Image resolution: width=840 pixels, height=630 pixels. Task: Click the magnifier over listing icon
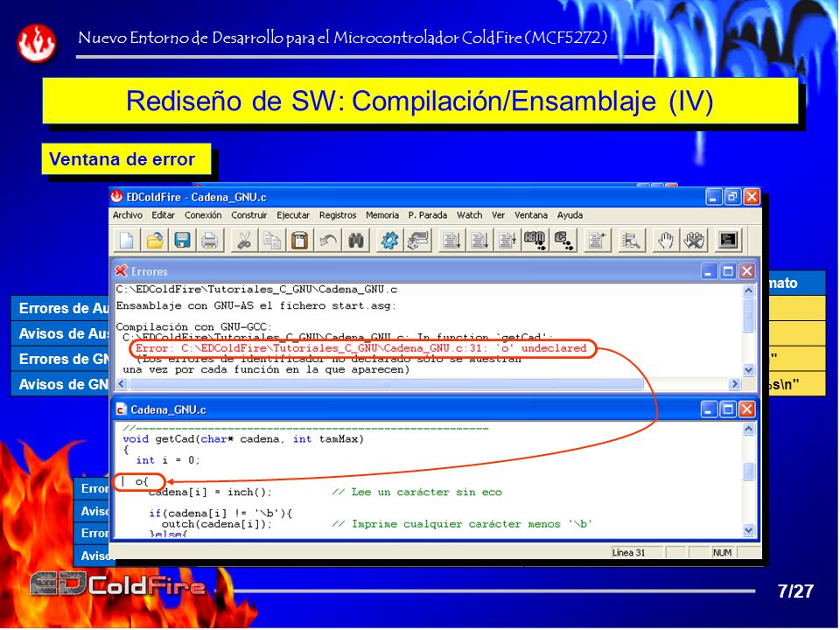click(x=631, y=240)
